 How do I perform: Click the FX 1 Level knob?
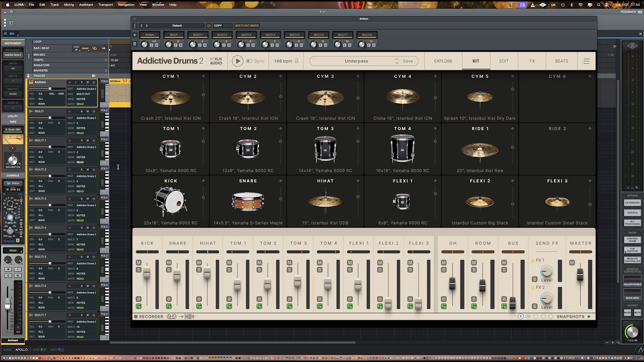pyautogui.click(x=546, y=272)
